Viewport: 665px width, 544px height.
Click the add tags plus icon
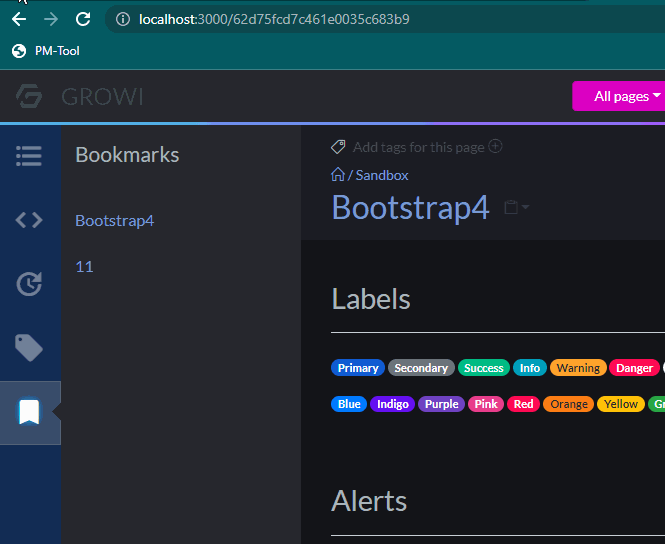coord(495,146)
